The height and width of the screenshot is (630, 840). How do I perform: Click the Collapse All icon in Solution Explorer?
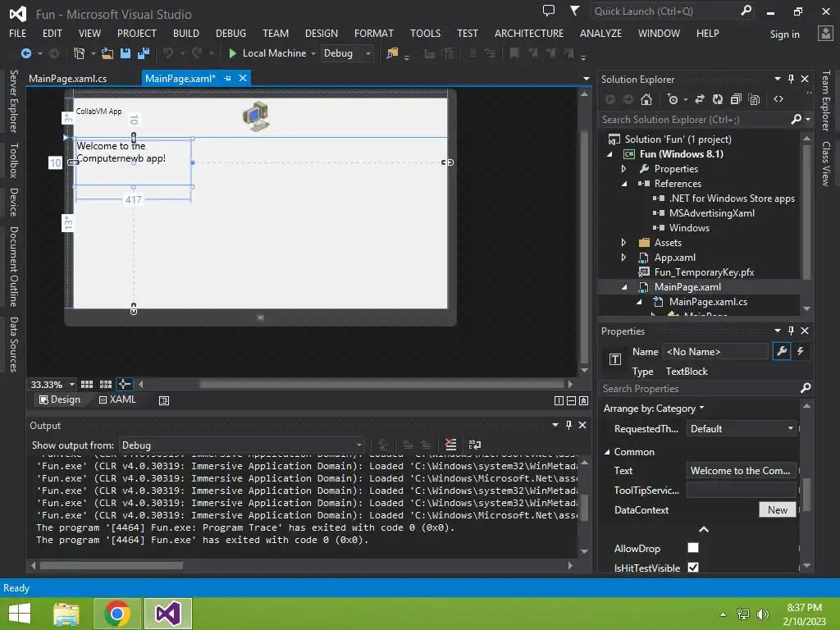[736, 99]
